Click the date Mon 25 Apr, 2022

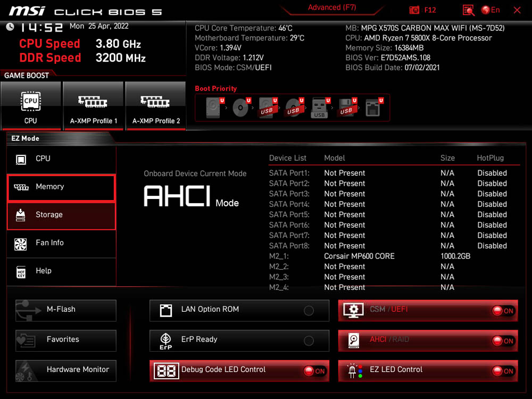[x=99, y=26]
